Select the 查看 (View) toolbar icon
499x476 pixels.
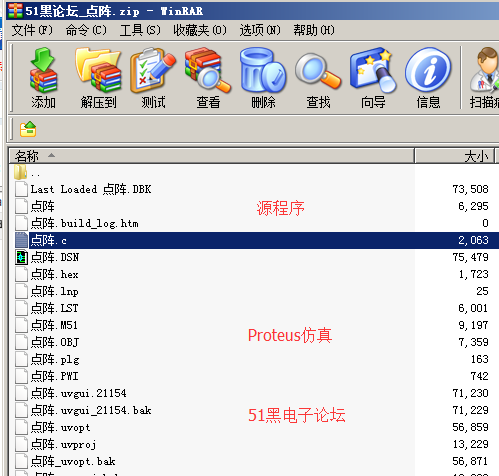208,78
